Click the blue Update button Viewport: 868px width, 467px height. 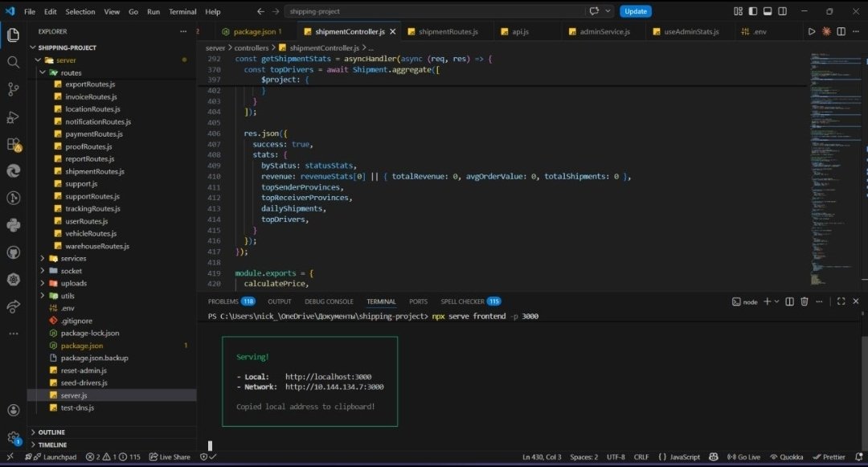pyautogui.click(x=636, y=11)
